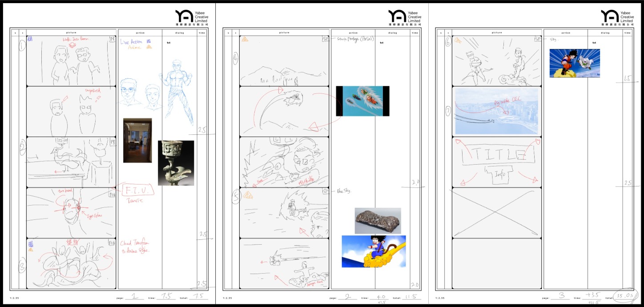Open the Goku on yellow cloud image
Screen dimensions: 644x307
pyautogui.click(x=374, y=251)
